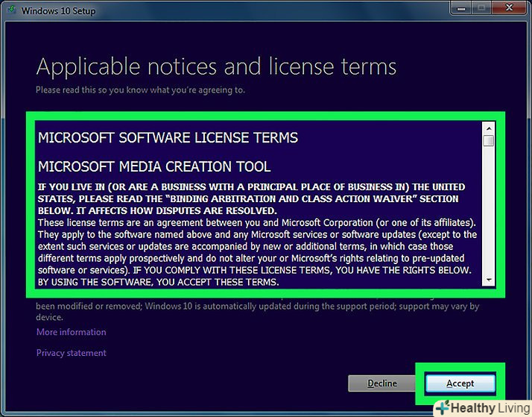
Task: Click the 'MICROSOFT SOFTWARE LICENSE TERMS' heading
Action: (168, 138)
